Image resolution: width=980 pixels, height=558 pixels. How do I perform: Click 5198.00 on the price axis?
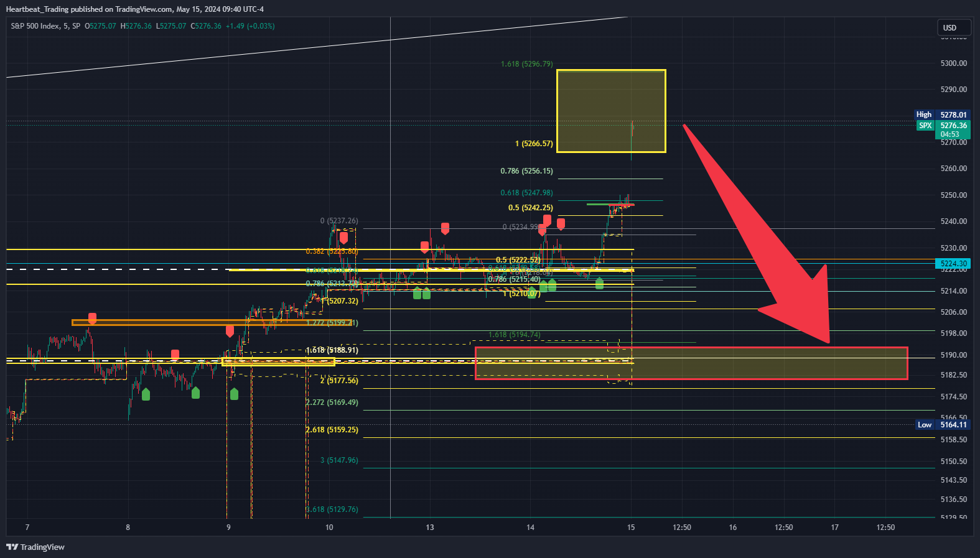(954, 333)
